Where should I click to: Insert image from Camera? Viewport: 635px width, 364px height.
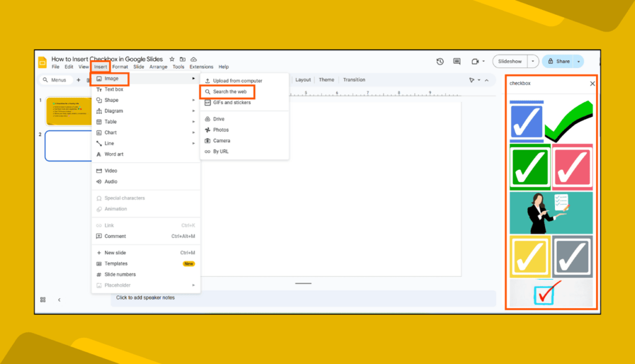click(x=244, y=141)
